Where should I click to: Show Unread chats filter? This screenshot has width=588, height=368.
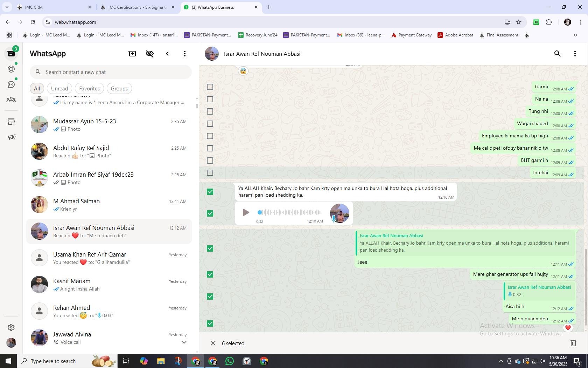59,89
